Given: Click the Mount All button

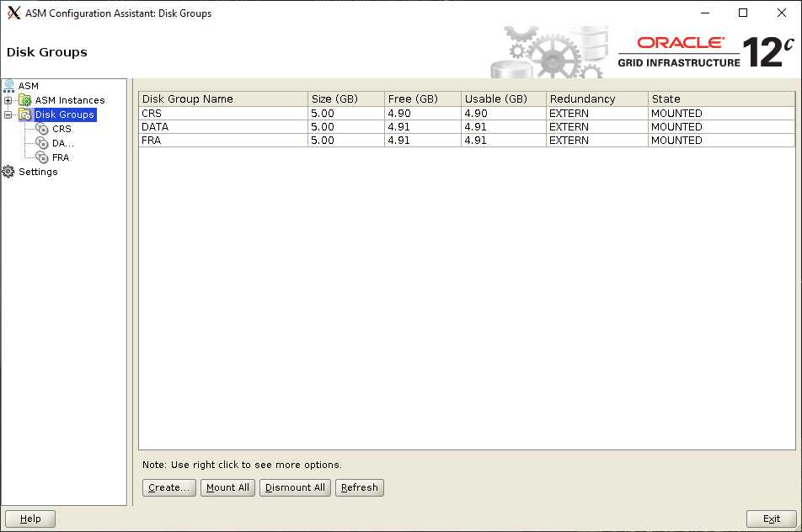Looking at the screenshot, I should (x=227, y=487).
